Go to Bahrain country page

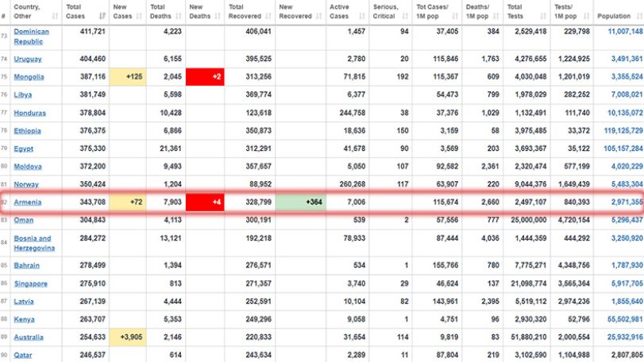tap(27, 266)
